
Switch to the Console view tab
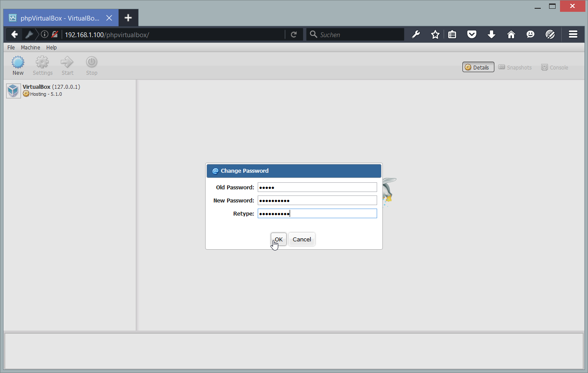(555, 67)
